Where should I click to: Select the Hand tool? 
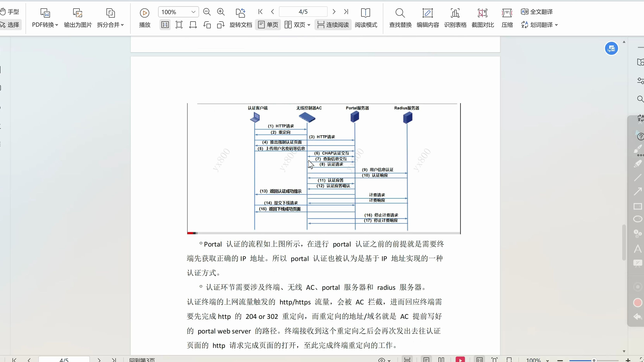click(9, 11)
